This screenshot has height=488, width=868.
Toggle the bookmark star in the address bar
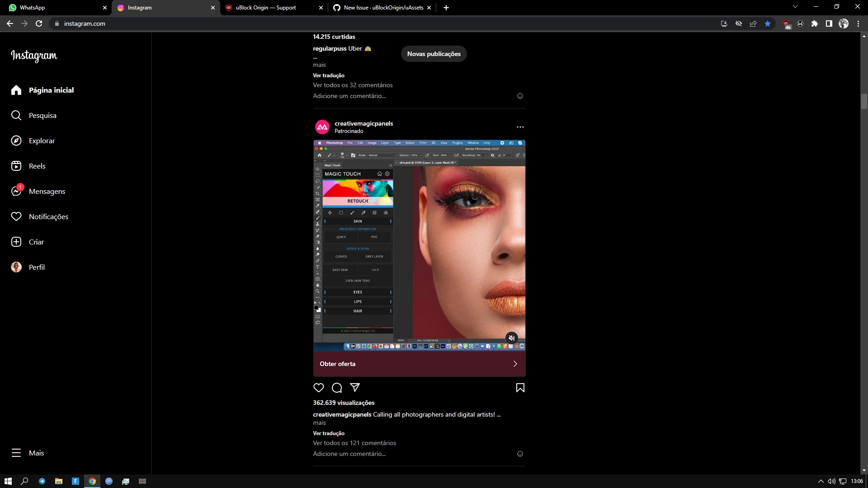coord(767,23)
